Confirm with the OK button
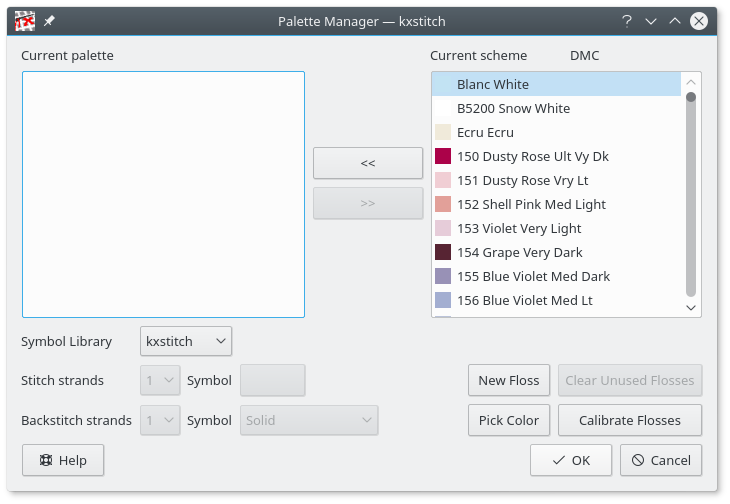 (571, 460)
